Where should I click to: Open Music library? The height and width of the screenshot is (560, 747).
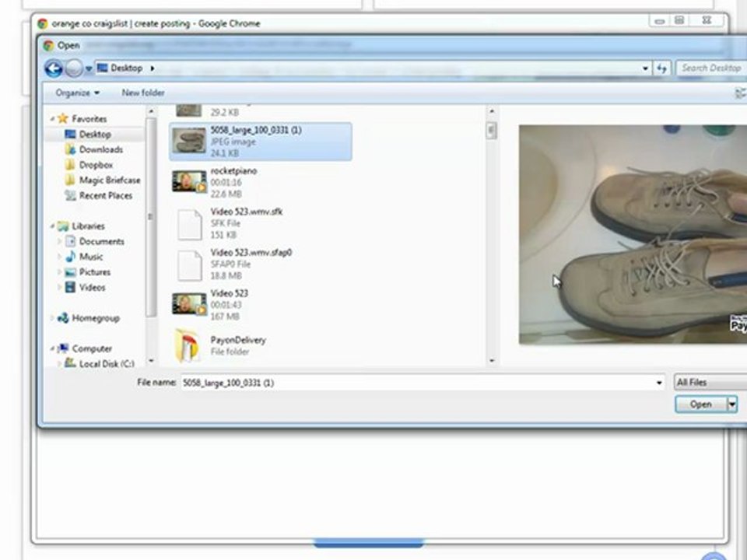pos(84,257)
